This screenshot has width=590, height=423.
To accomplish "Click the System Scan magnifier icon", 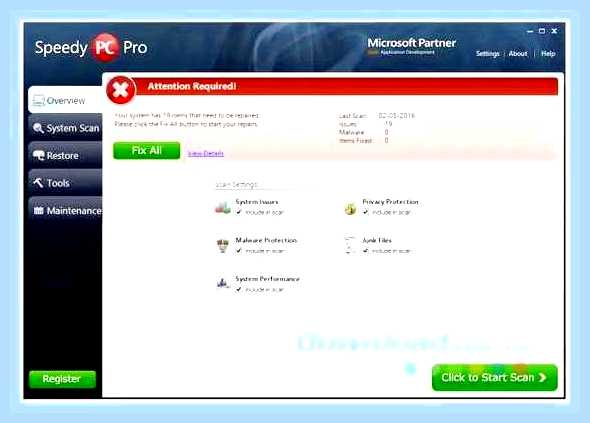I will (38, 128).
